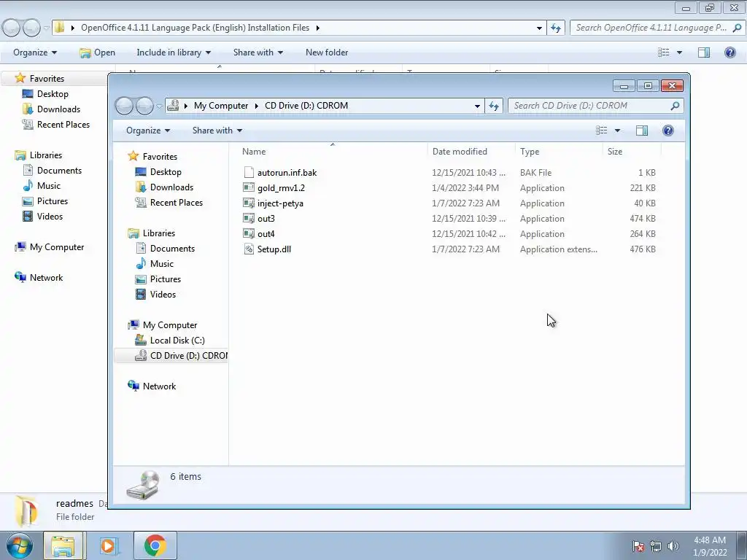The image size is (747, 560).
Task: Click Show desktop button at taskbar edge
Action: [741, 545]
